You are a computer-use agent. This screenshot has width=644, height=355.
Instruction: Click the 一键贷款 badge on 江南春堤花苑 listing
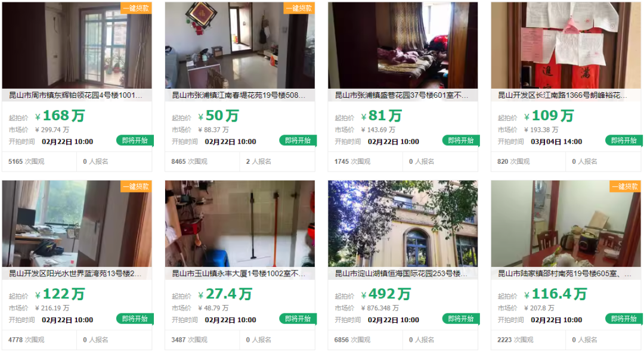(x=299, y=8)
